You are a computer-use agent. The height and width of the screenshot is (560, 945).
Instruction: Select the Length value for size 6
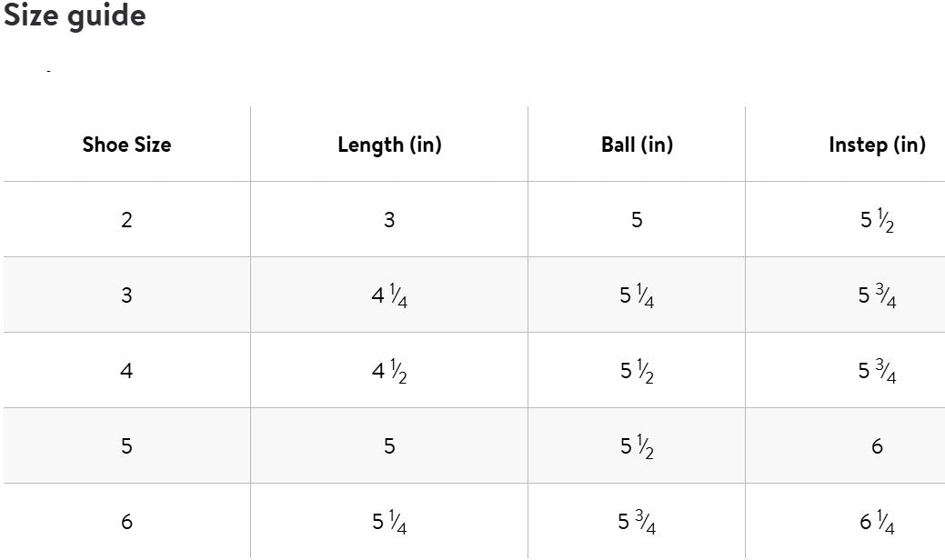(389, 522)
